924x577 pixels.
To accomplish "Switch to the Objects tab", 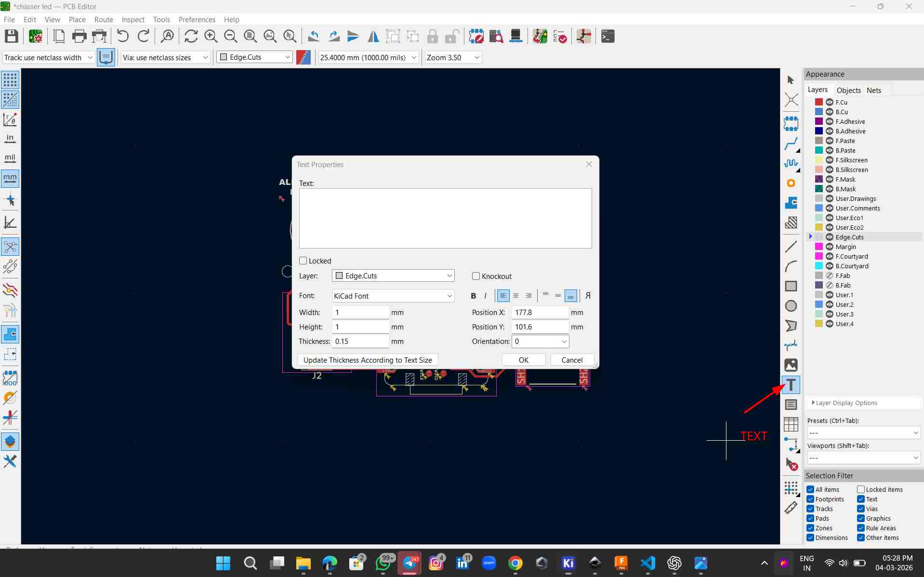I will [x=848, y=90].
